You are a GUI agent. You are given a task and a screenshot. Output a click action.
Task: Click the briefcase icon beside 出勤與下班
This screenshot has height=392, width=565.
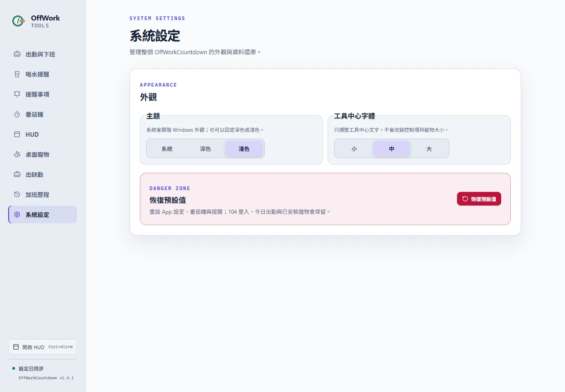click(17, 54)
